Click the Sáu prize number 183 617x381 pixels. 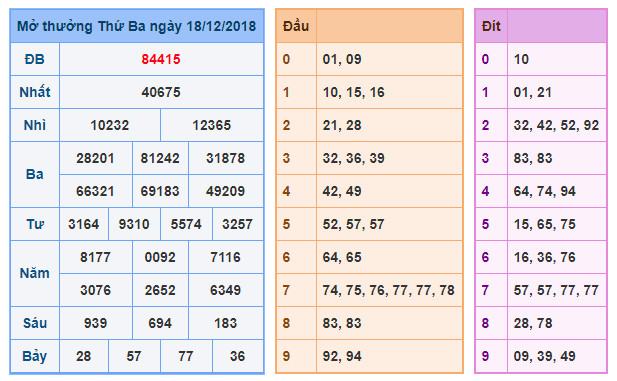pyautogui.click(x=225, y=324)
